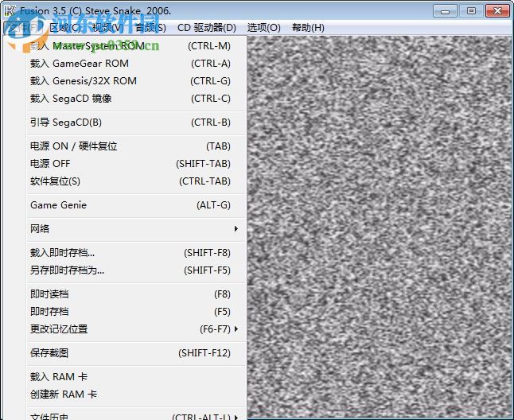This screenshot has height=420, width=514.
Task: Select 电源 ON / 硬件复位
Action: (x=136, y=146)
